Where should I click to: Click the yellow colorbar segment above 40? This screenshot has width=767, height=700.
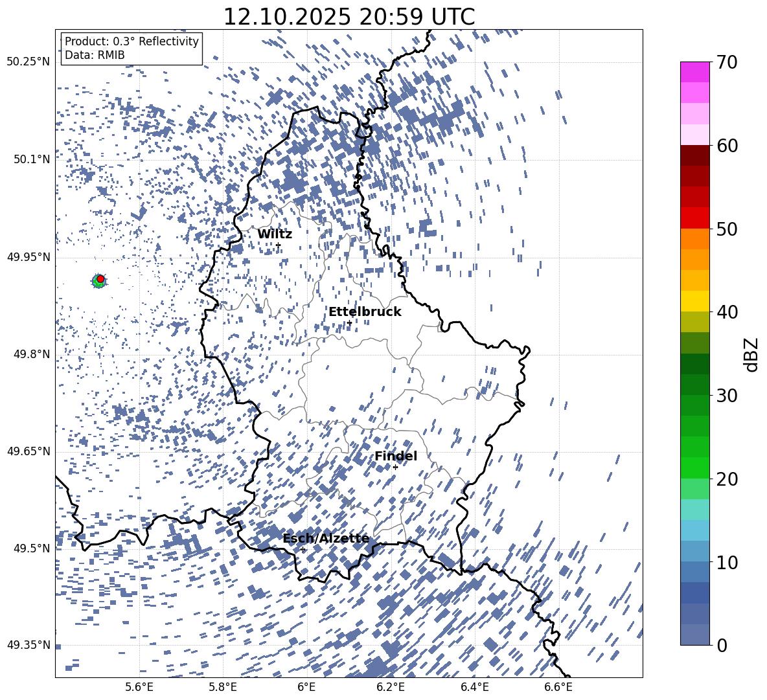(695, 301)
